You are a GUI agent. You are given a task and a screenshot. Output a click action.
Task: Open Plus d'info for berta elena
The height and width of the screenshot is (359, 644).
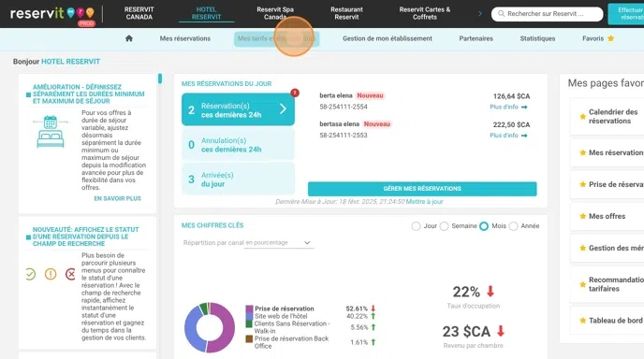coord(508,108)
